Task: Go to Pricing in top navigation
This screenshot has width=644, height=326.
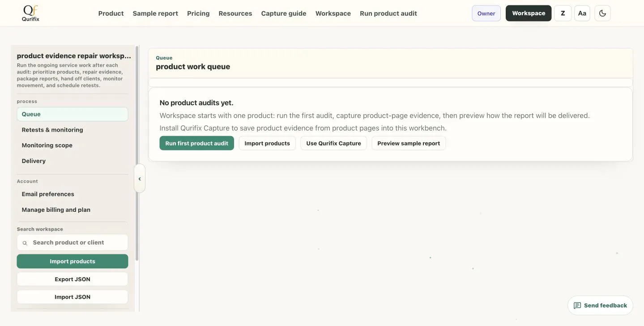Action: coord(198,13)
